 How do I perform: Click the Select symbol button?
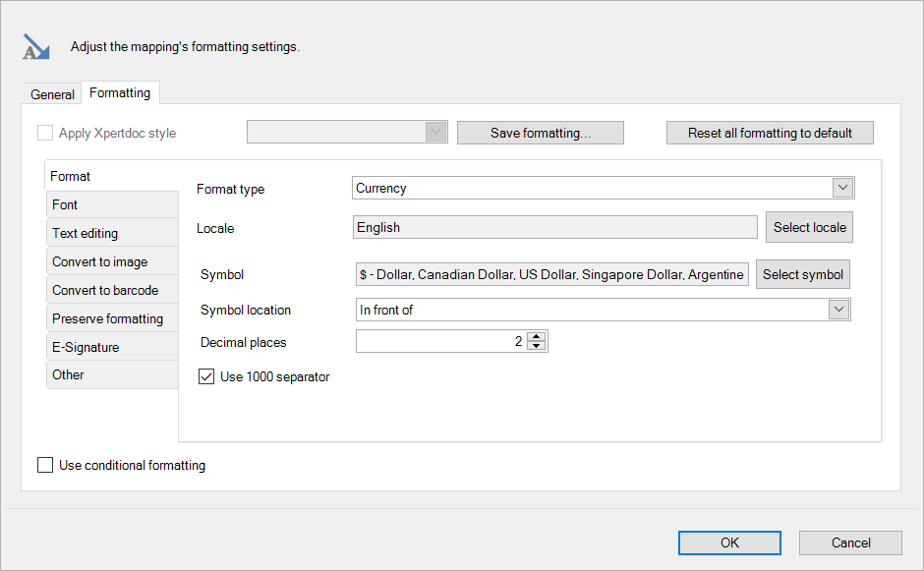(x=802, y=274)
